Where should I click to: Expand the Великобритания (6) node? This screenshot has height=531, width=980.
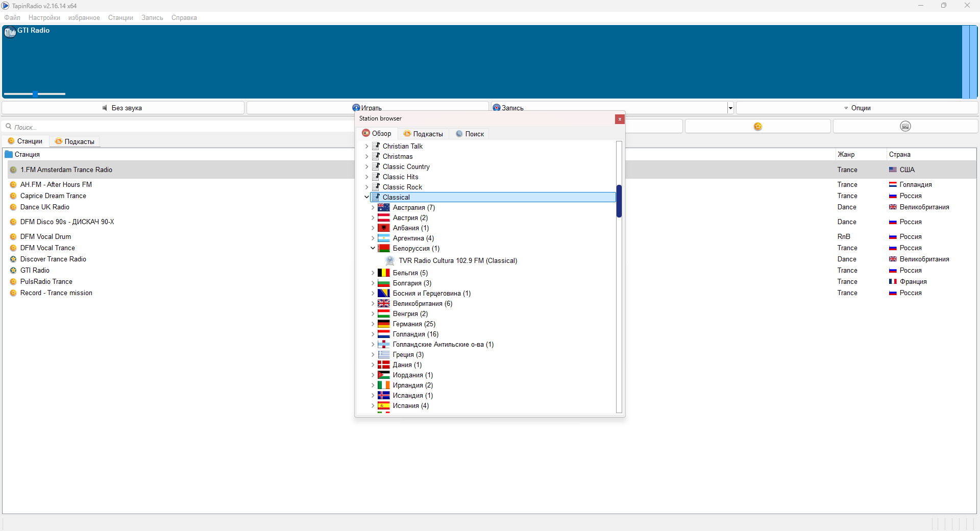click(x=373, y=303)
